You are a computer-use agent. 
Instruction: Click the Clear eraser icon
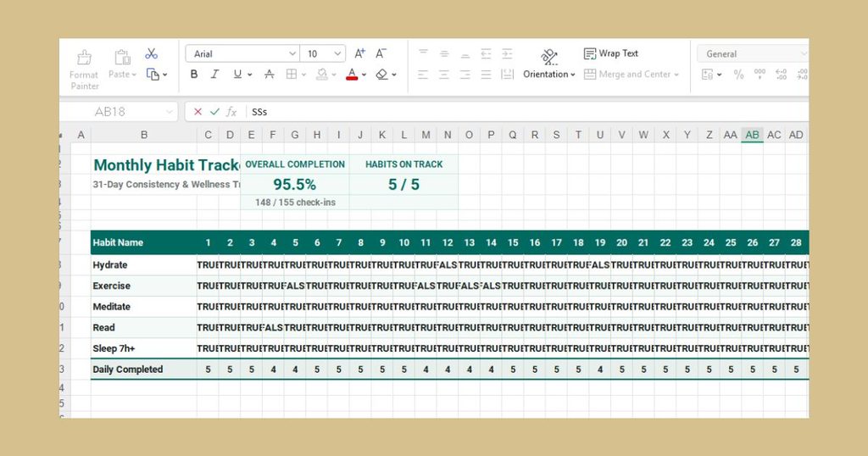(381, 74)
